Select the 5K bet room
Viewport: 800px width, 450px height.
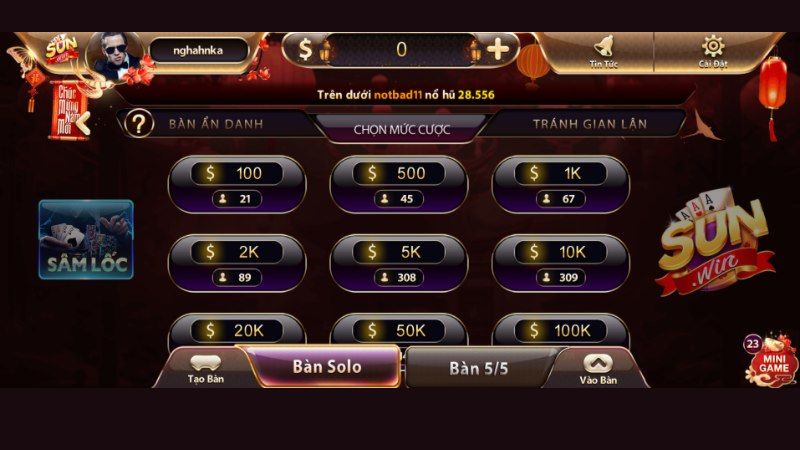click(398, 263)
